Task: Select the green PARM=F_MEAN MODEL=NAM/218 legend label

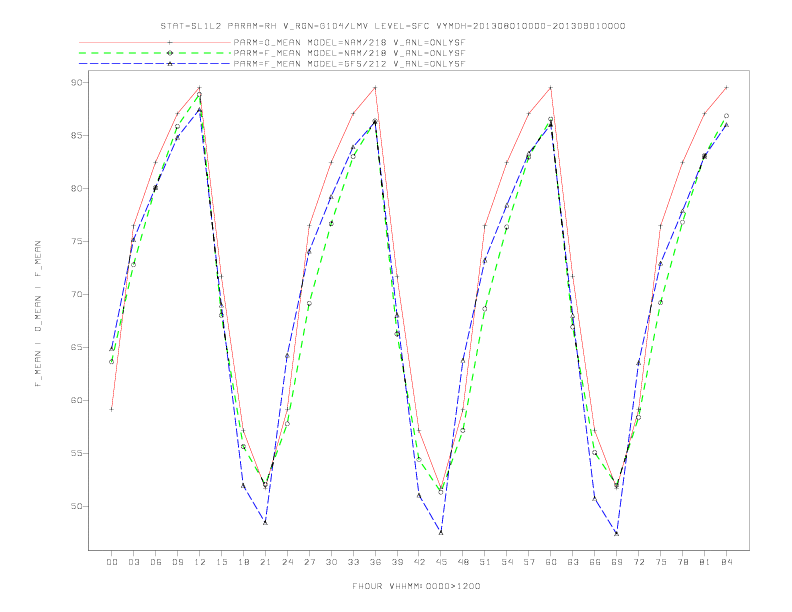Action: click(349, 53)
